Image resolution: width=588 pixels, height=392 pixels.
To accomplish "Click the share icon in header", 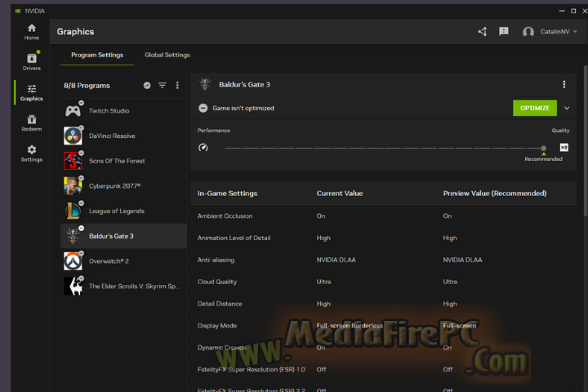I will coord(483,32).
